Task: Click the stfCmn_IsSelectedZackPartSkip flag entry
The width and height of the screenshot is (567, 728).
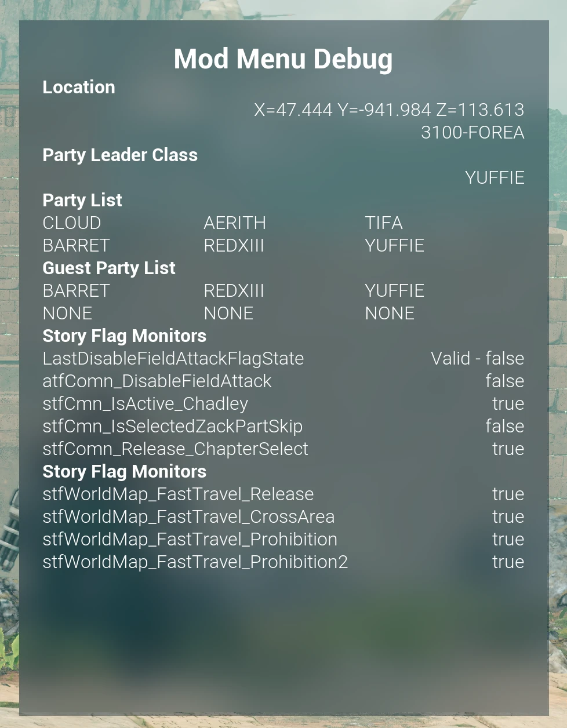Action: point(172,426)
